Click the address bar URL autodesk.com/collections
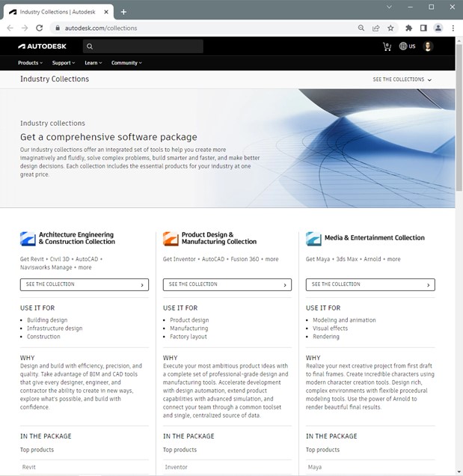The height and width of the screenshot is (476, 463). 101,28
